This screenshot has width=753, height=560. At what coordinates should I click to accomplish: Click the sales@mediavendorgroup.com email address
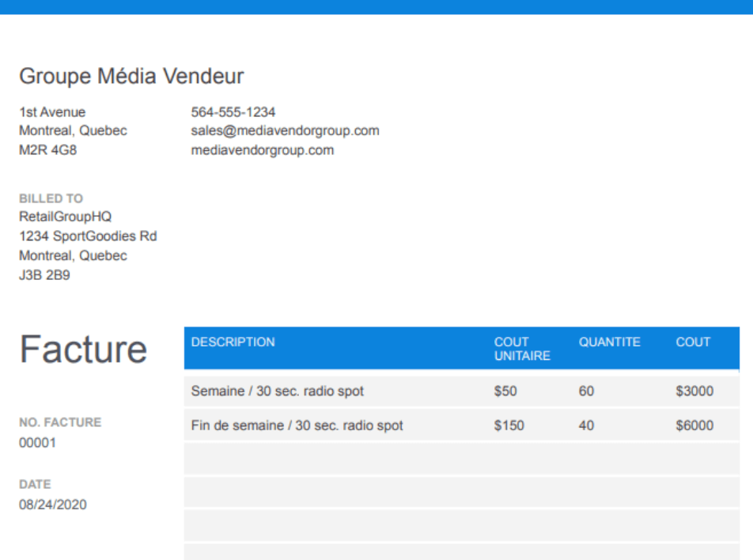click(x=285, y=131)
